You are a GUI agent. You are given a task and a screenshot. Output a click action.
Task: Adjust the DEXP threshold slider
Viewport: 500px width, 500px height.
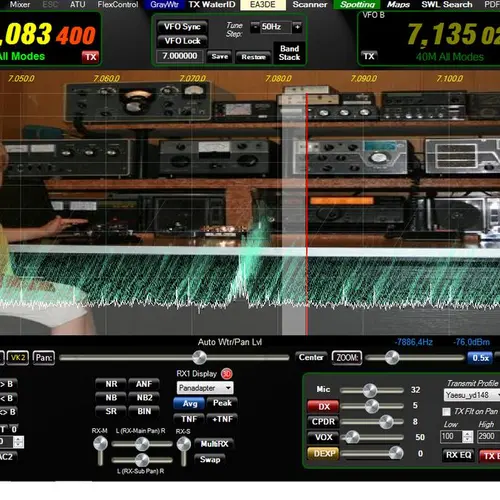click(x=396, y=453)
